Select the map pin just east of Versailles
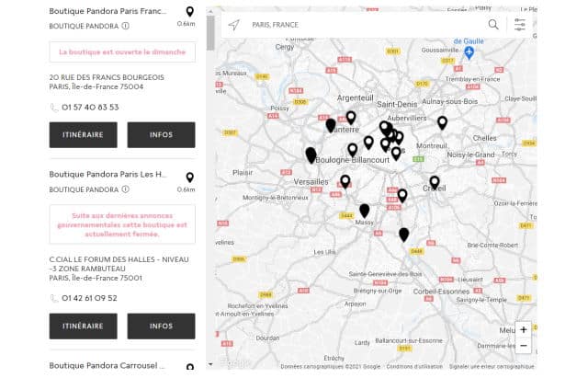The height and width of the screenshot is (378, 588). 345,182
